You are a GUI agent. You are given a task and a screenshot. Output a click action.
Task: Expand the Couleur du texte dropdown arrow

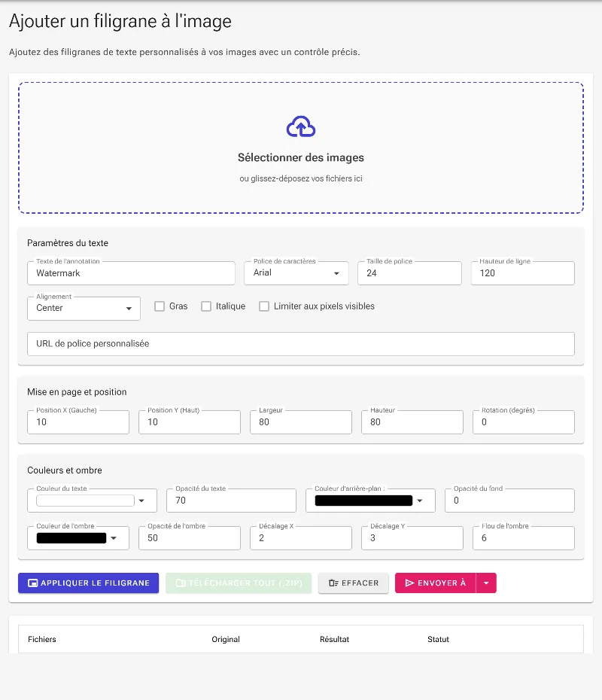[141, 501]
